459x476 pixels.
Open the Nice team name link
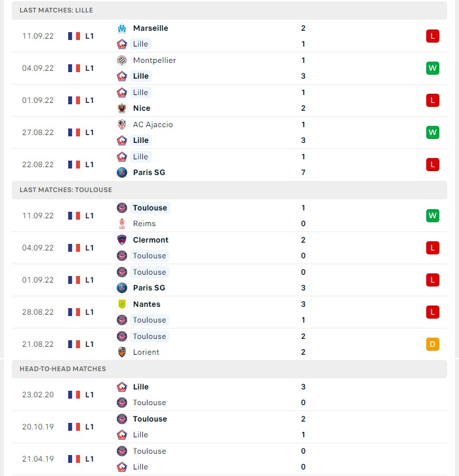pyautogui.click(x=142, y=108)
